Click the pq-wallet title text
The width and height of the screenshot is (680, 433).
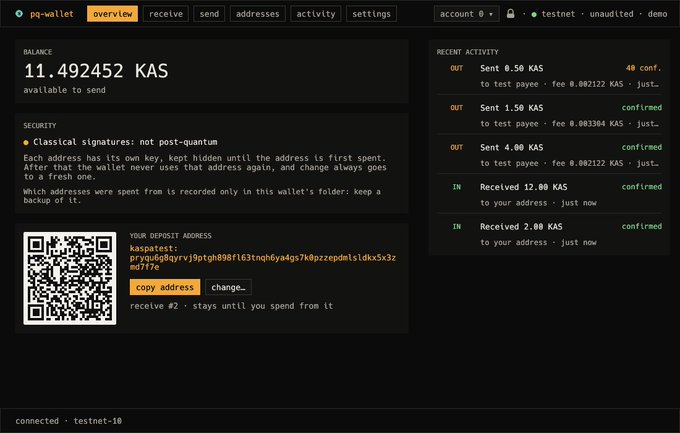[x=52, y=14]
